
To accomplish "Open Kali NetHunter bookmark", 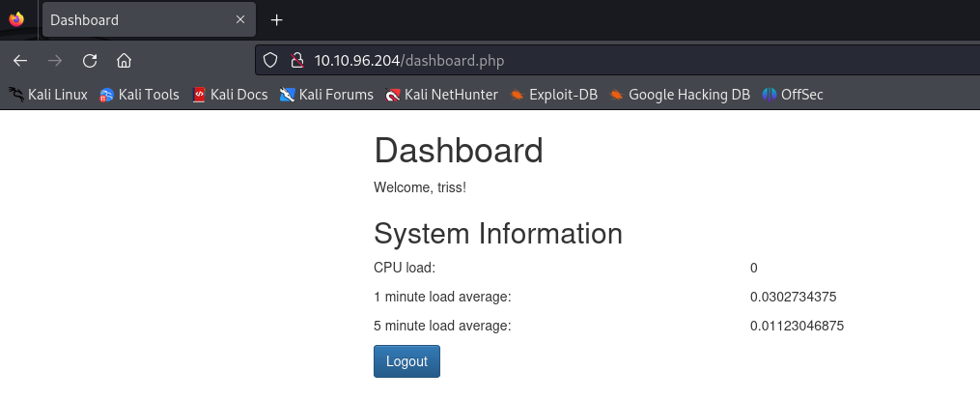I will point(441,95).
